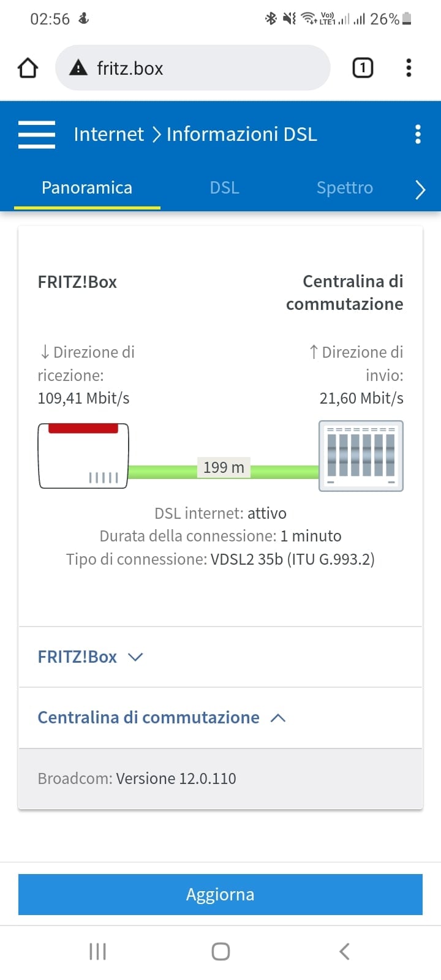Open the browser tab switcher
Screen dimensions: 441x980
(363, 68)
